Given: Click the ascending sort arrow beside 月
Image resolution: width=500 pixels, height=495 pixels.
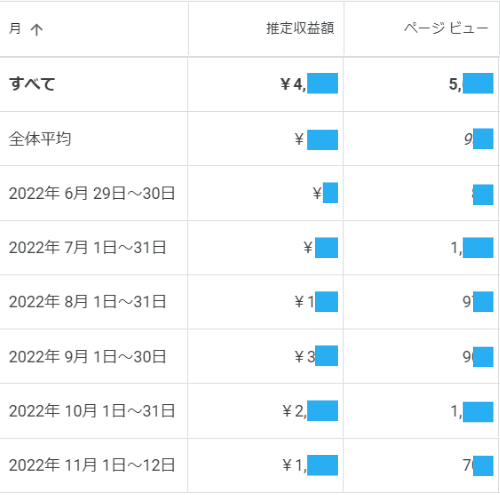Looking at the screenshot, I should click(37, 29).
